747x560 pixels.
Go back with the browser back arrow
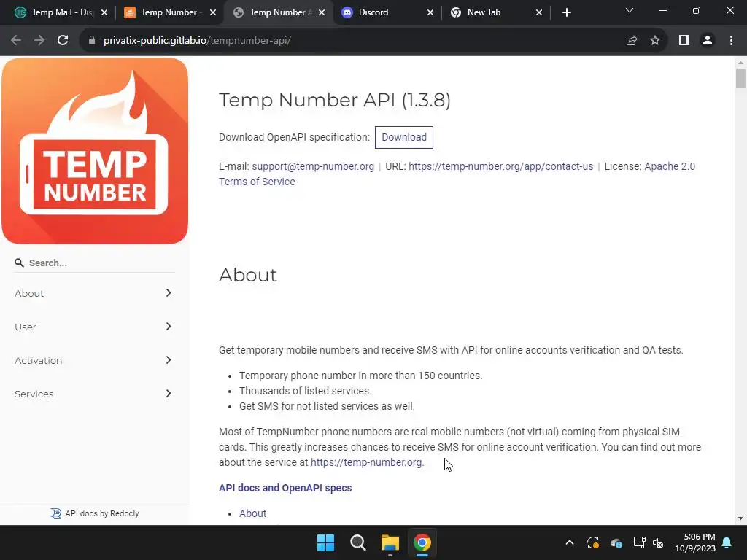pyautogui.click(x=16, y=41)
